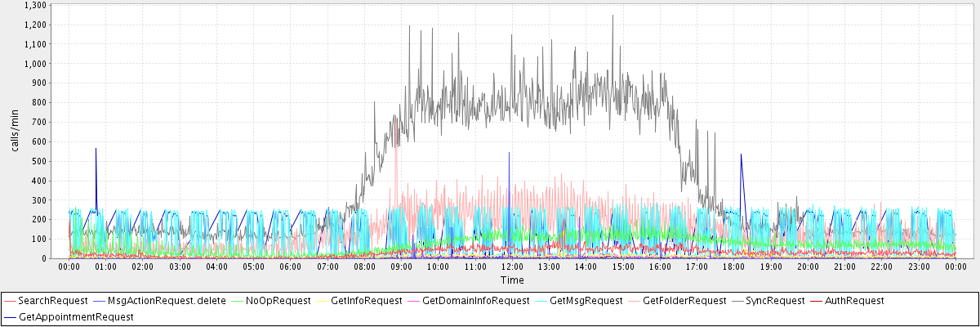Select the GetInfoRequest legend entry
The height and width of the screenshot is (327, 980).
(x=367, y=301)
